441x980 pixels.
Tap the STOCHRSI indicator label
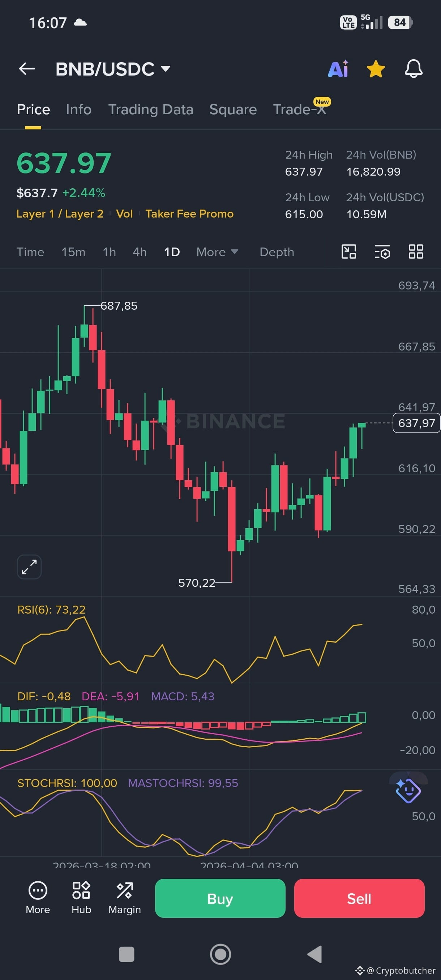tap(67, 783)
